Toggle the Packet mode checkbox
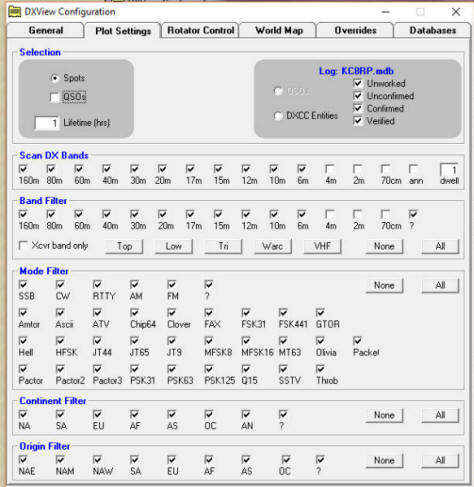Screen dimensions: 474x487 coord(358,341)
